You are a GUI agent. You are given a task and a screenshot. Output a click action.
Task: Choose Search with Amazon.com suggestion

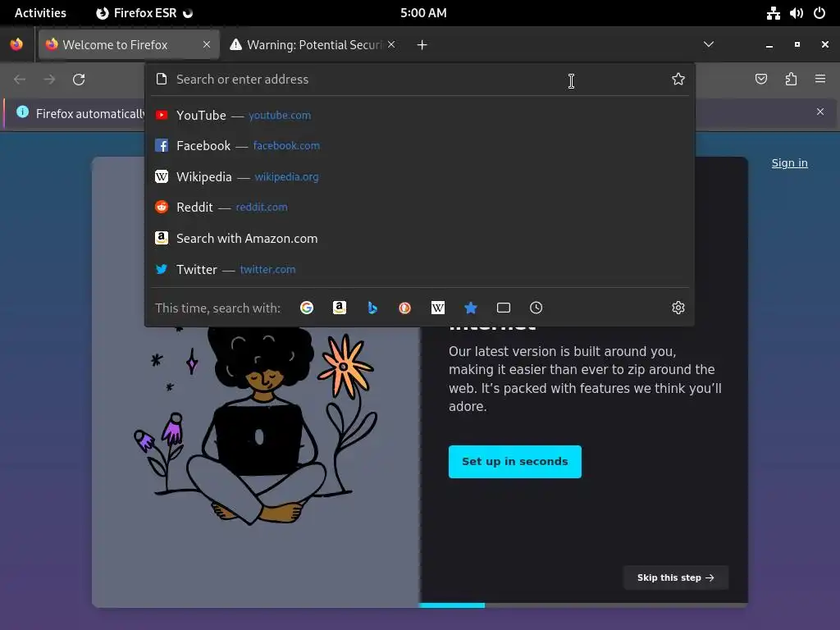(x=420, y=239)
